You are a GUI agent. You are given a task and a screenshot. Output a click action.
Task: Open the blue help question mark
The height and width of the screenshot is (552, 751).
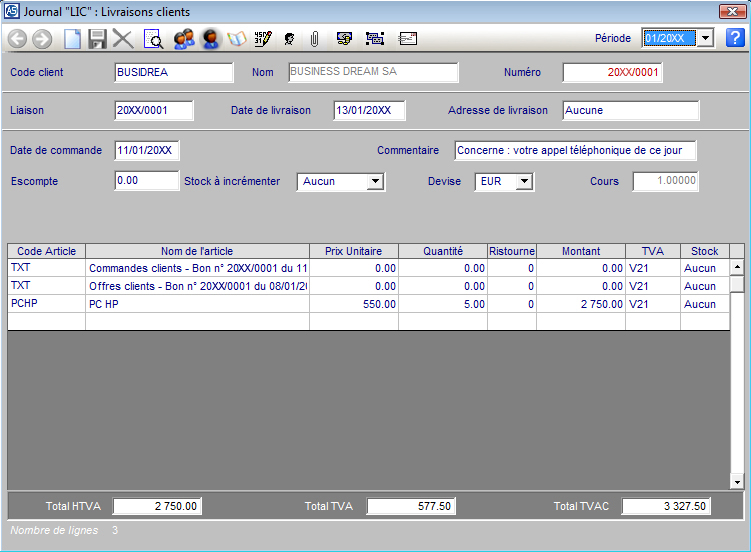[x=735, y=38]
